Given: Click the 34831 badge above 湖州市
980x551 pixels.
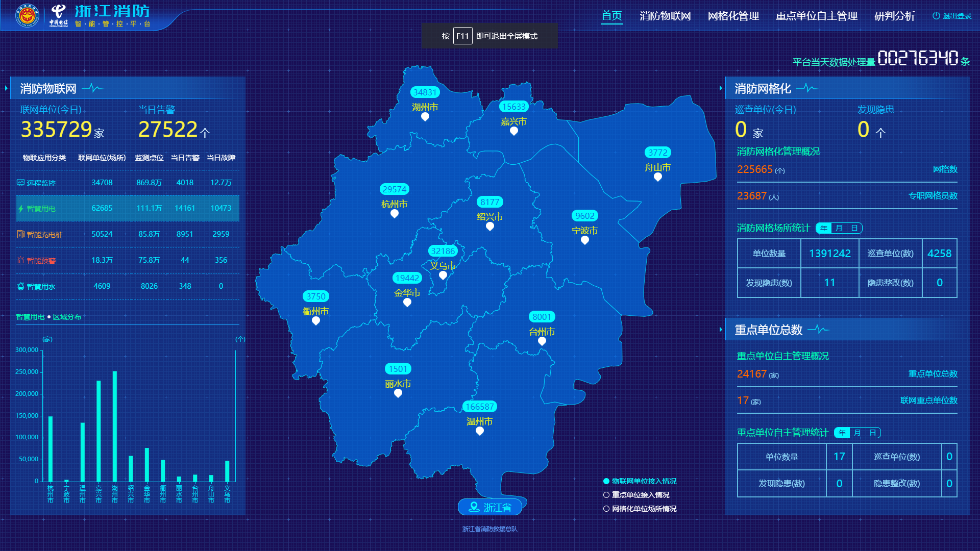Looking at the screenshot, I should pos(425,92).
